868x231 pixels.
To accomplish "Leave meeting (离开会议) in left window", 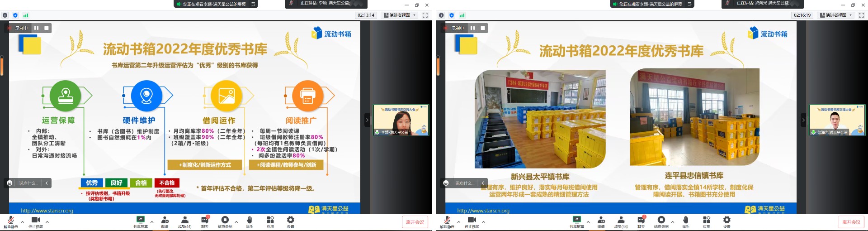I will click(x=415, y=222).
